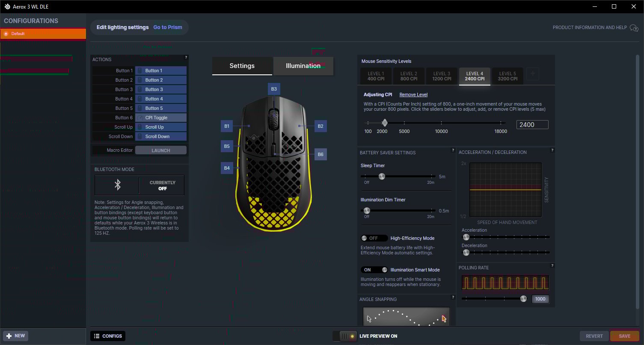This screenshot has width=644, height=345.
Task: Open Button 4 action dropdown
Action: [x=161, y=99]
